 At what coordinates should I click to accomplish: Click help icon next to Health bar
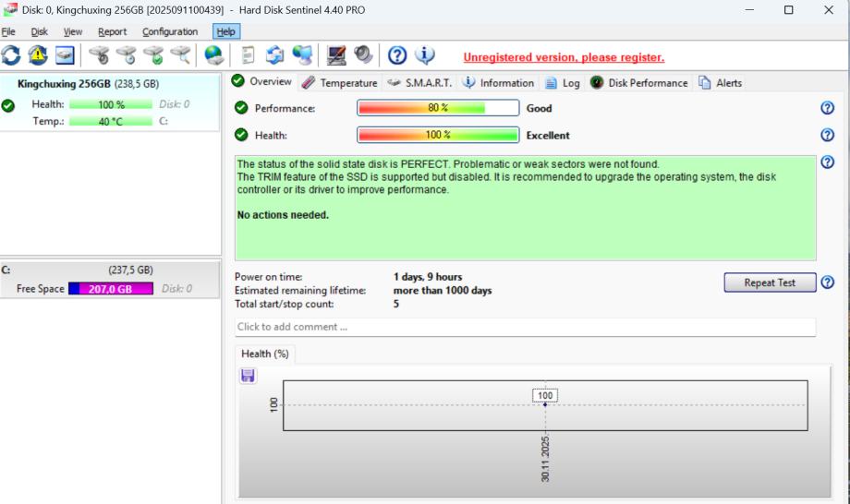coord(827,135)
